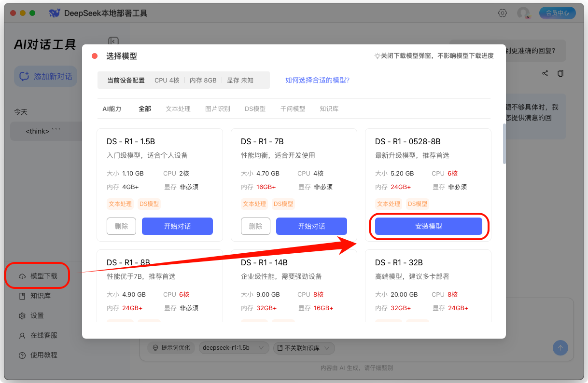Open the 会员中心 button
Image resolution: width=588 pixels, height=383 pixels.
[558, 13]
